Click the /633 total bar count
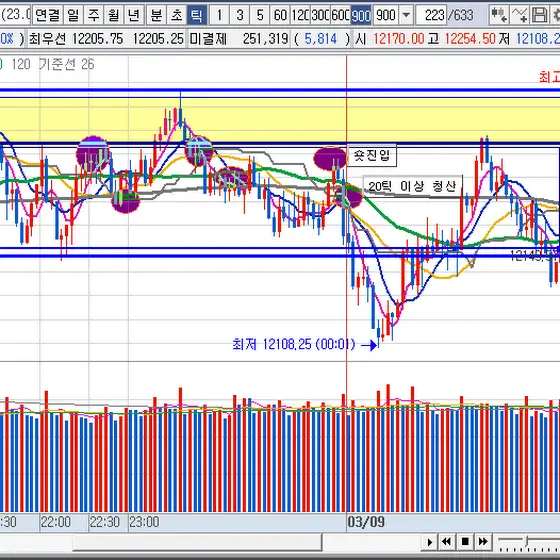 coord(461,15)
